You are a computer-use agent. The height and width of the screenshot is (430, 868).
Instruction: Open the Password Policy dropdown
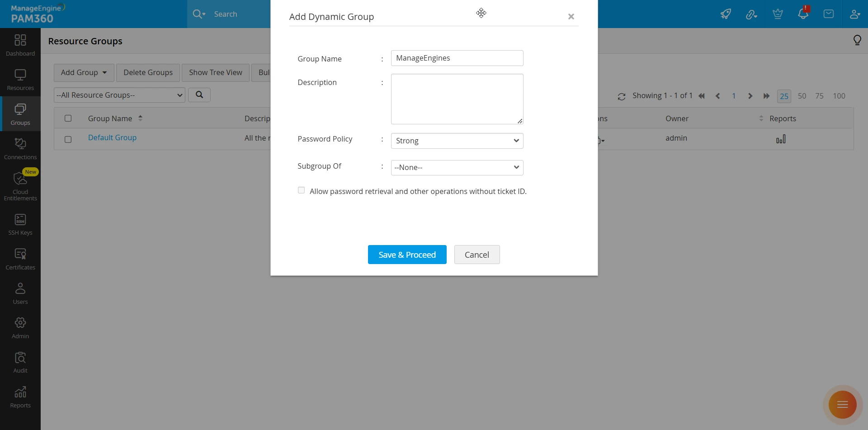point(457,141)
